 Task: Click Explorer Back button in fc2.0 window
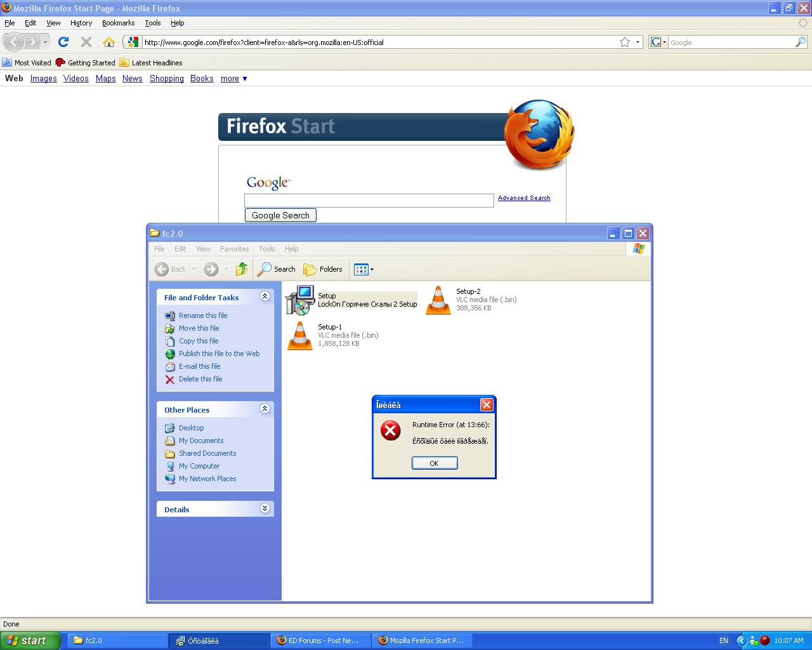171,269
